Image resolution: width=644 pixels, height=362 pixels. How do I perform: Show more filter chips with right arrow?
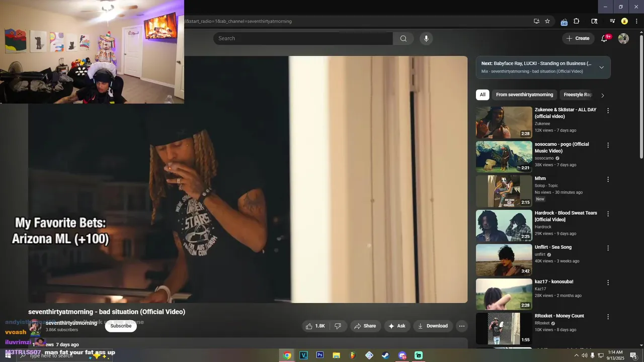coord(603,95)
